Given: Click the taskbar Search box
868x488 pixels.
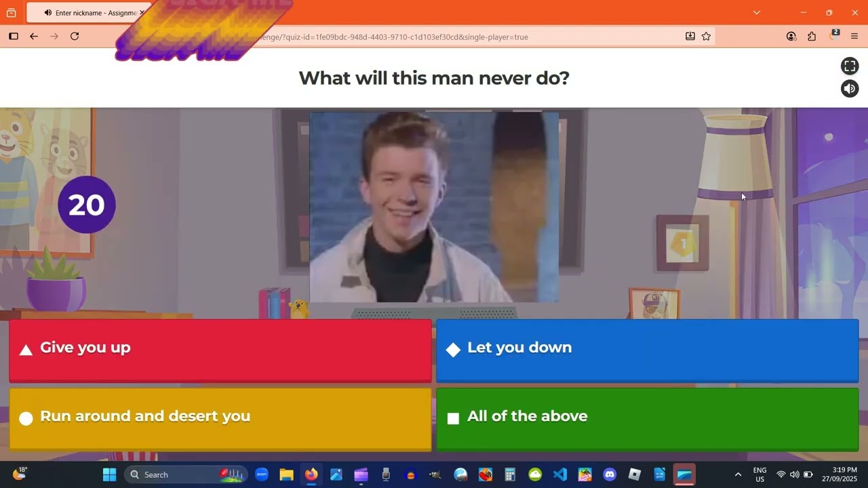Looking at the screenshot, I should [184, 474].
